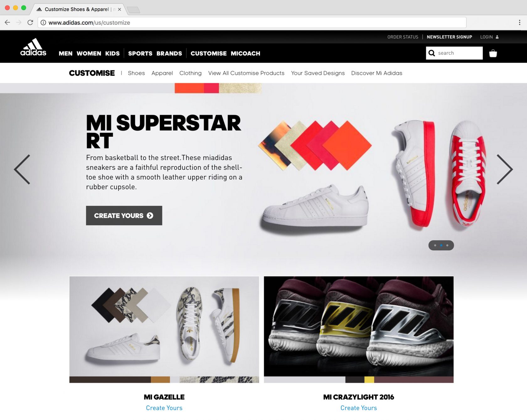The image size is (527, 420).
Task: Go to previous slide with left chevron
Action: pyautogui.click(x=22, y=169)
